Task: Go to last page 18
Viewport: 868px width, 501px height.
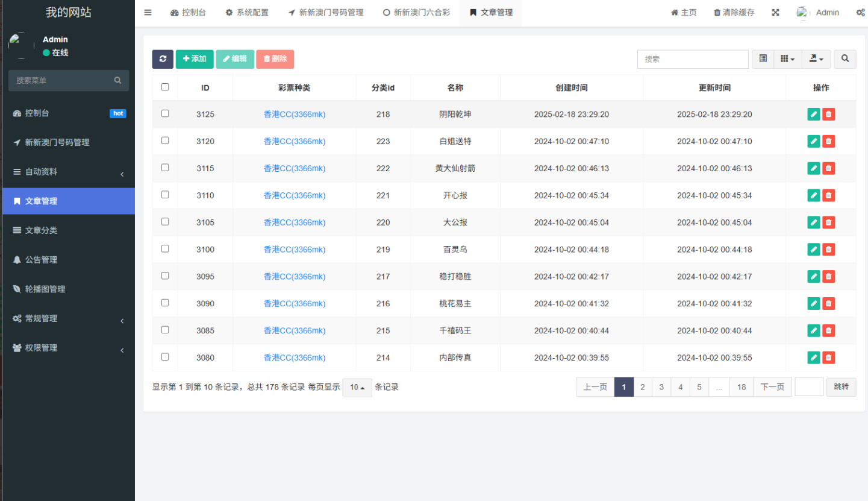Action: pos(742,387)
